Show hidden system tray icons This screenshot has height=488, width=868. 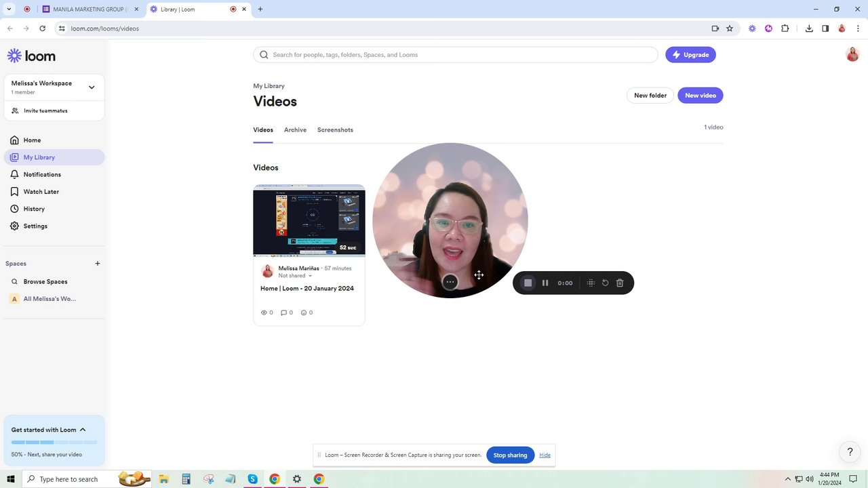coord(787,479)
